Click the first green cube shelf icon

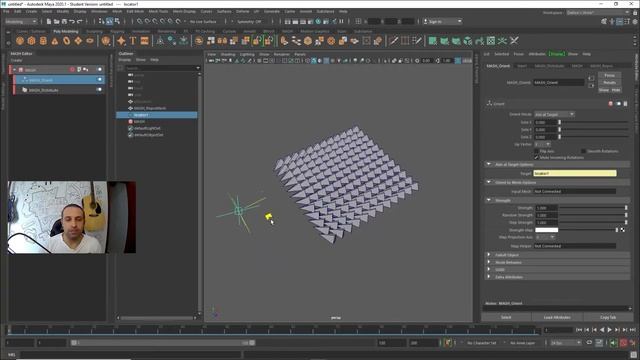click(x=432, y=41)
